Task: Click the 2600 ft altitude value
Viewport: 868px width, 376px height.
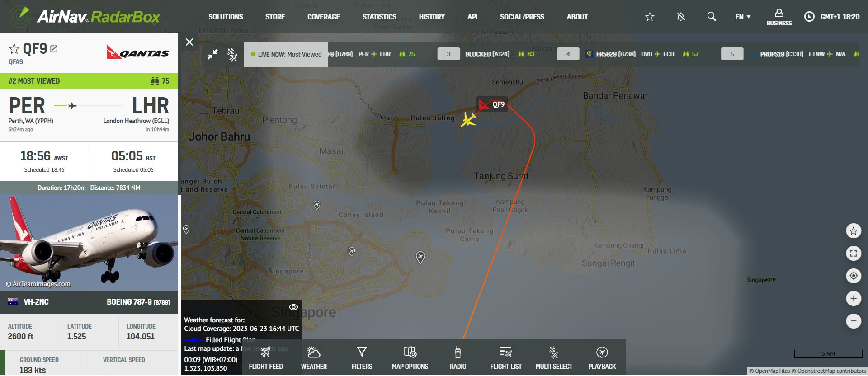Action: pos(21,337)
